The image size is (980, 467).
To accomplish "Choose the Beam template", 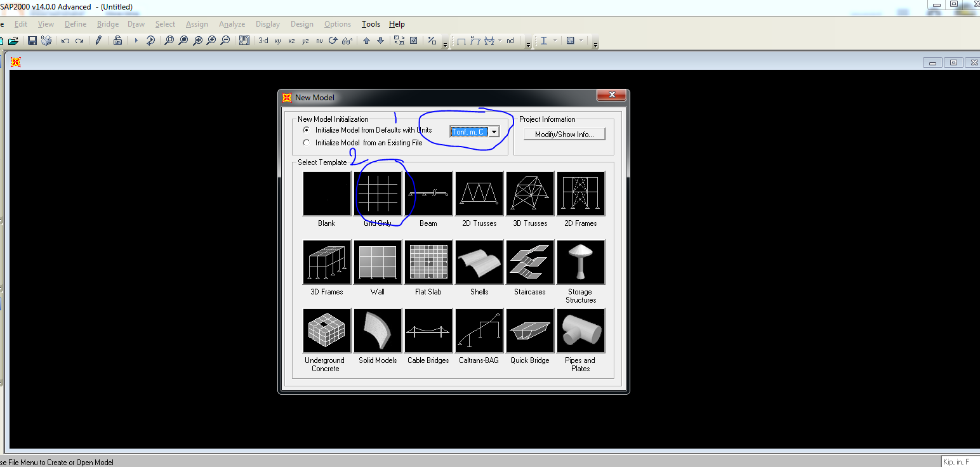I will coord(428,194).
